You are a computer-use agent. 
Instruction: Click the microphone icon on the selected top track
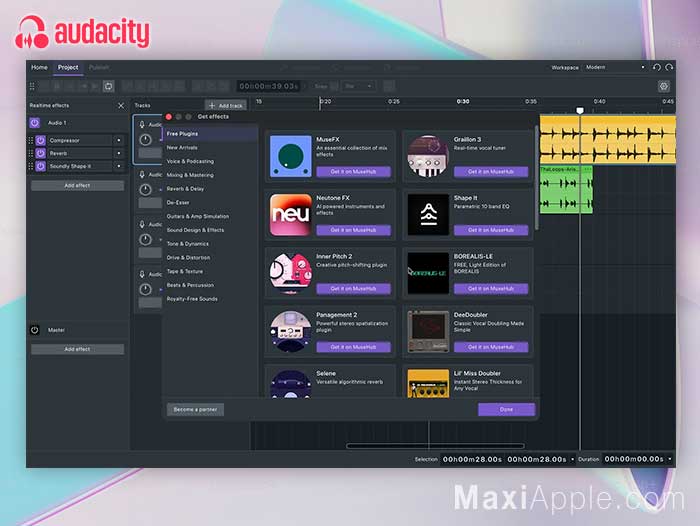pyautogui.click(x=142, y=125)
